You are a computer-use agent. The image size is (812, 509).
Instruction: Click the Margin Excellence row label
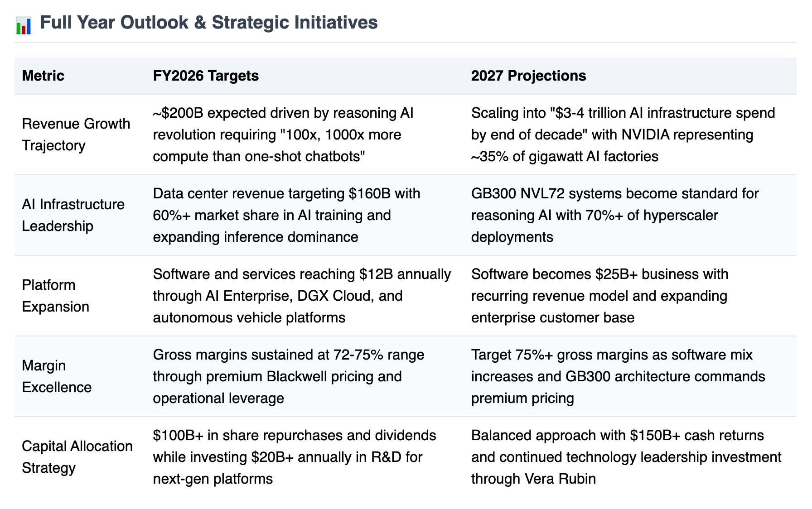tap(57, 376)
